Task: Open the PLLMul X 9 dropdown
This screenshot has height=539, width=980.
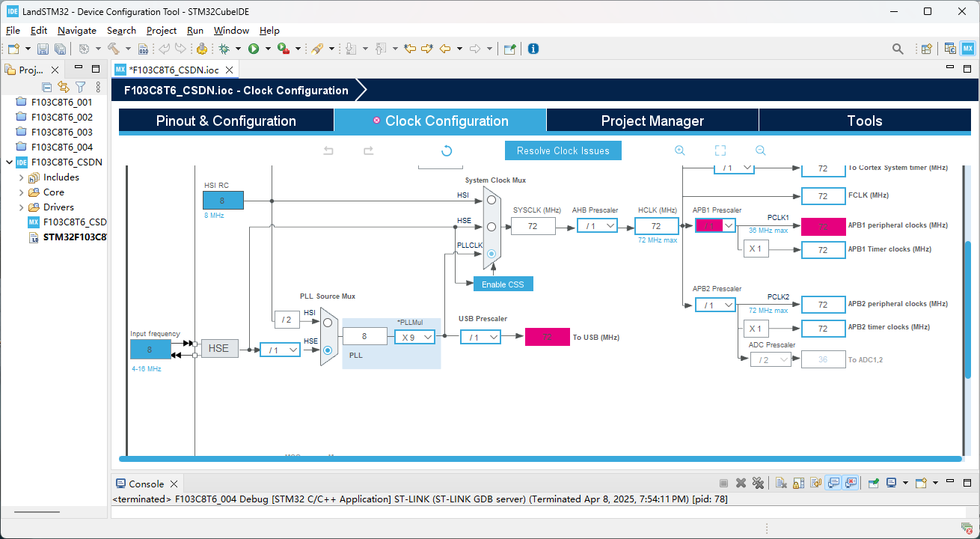Action: pos(414,337)
